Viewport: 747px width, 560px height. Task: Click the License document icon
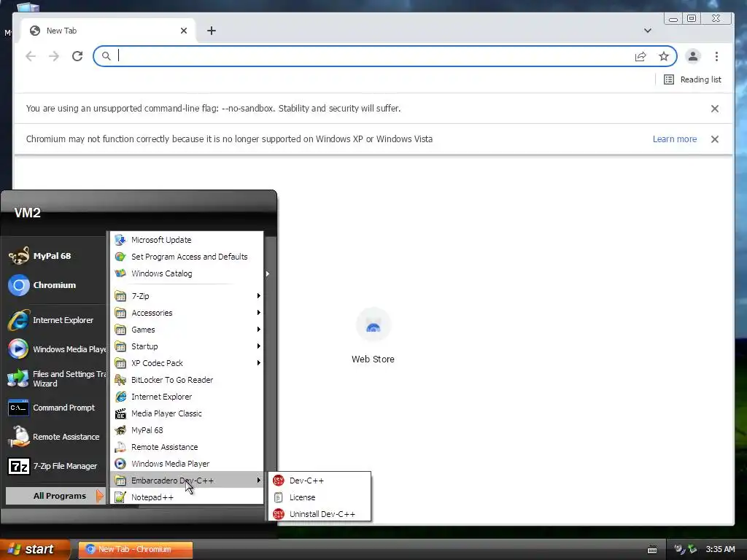278,497
